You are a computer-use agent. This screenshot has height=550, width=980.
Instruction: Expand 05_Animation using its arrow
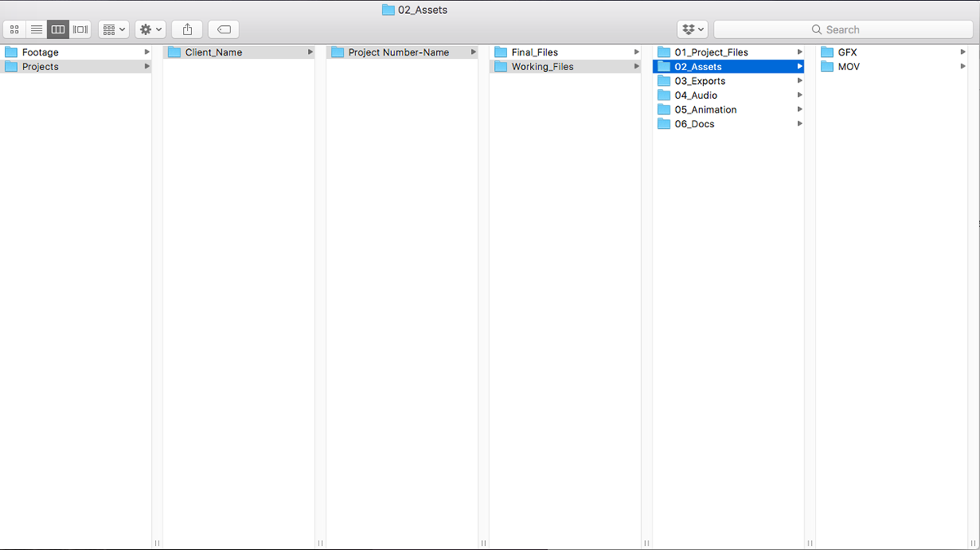[x=800, y=109]
